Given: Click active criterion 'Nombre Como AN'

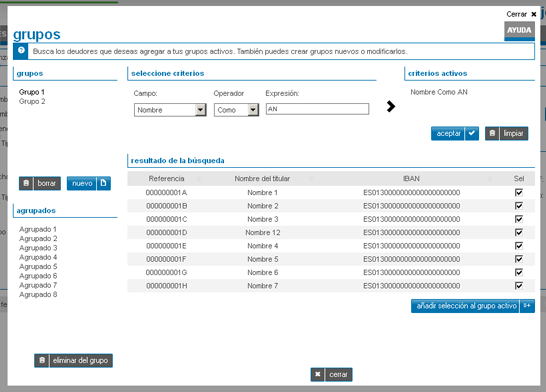Looking at the screenshot, I should click(x=439, y=92).
